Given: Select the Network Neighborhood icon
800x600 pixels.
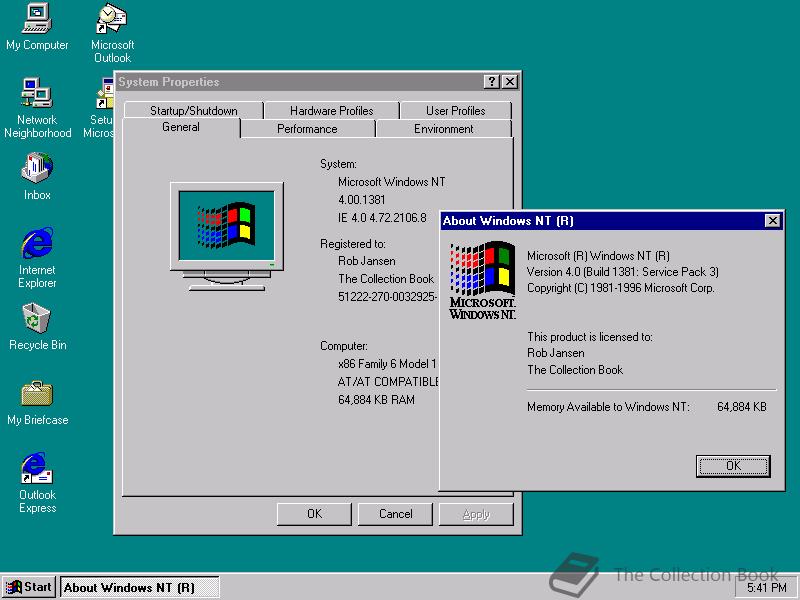Looking at the screenshot, I should tap(37, 108).
